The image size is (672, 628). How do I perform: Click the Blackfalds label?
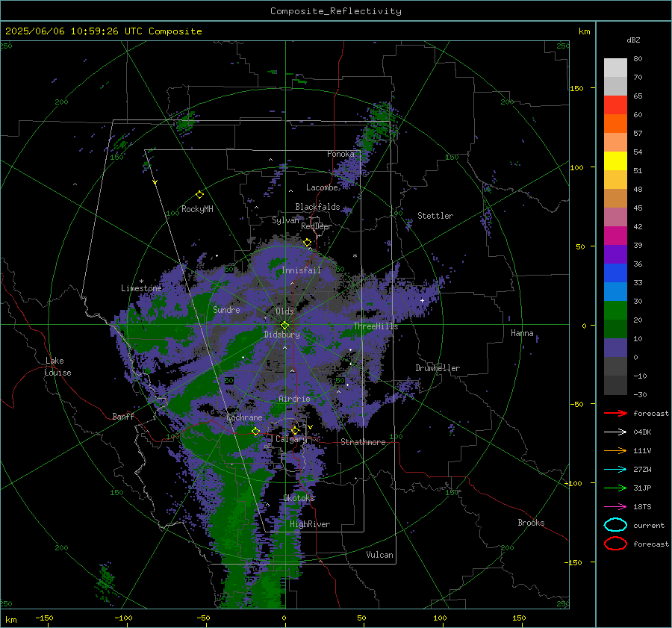coord(317,207)
